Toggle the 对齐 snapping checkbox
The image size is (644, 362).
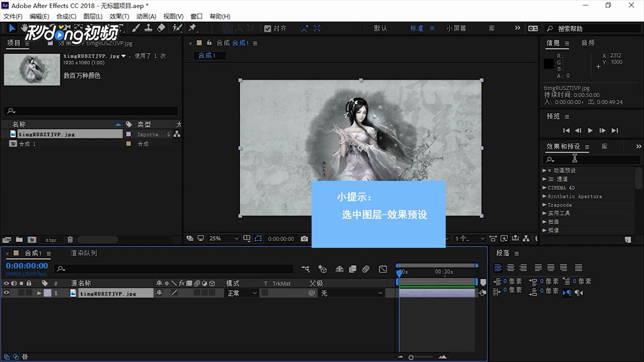pyautogui.click(x=268, y=29)
